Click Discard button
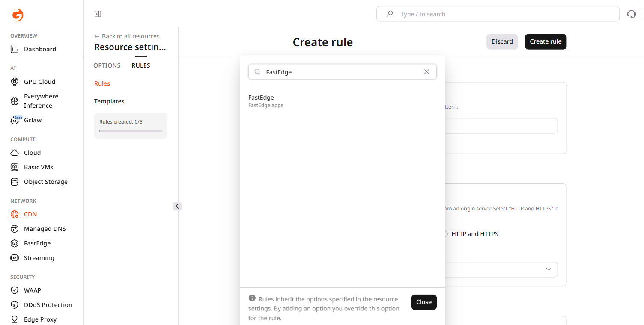Viewport: 644px width, 325px height. 502,41
